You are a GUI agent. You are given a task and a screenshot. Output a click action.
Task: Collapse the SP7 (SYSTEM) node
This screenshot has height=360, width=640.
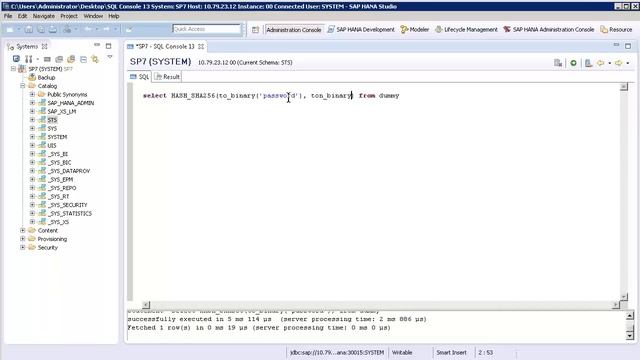coord(13,69)
